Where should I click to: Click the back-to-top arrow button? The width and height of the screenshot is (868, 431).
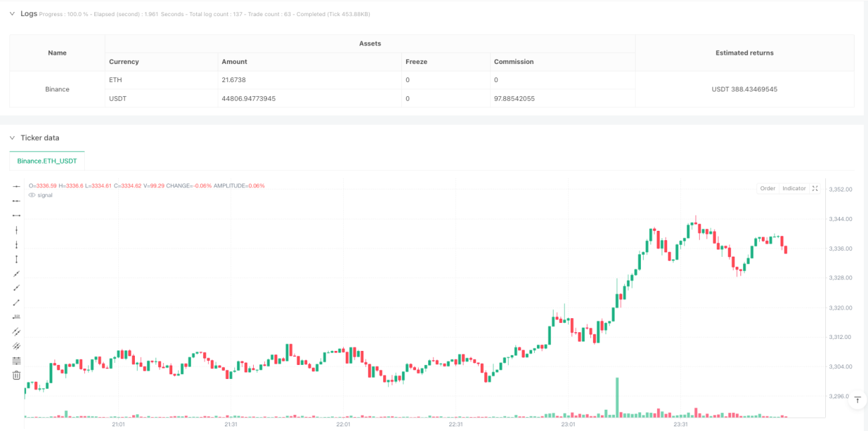856,400
